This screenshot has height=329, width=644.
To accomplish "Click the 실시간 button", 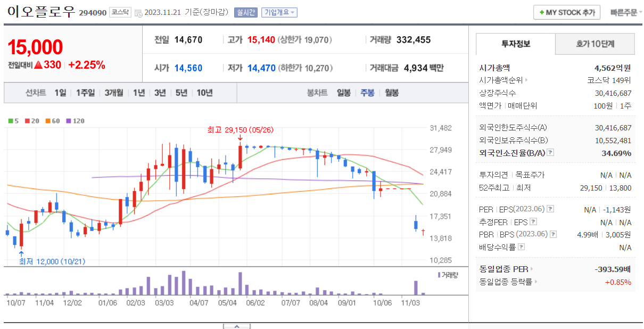I will click(245, 13).
